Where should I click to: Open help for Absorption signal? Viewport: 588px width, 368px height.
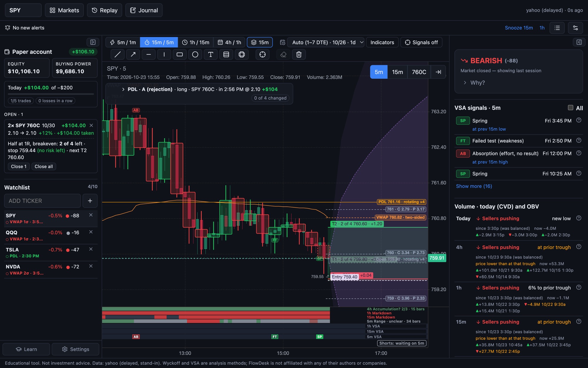579,153
